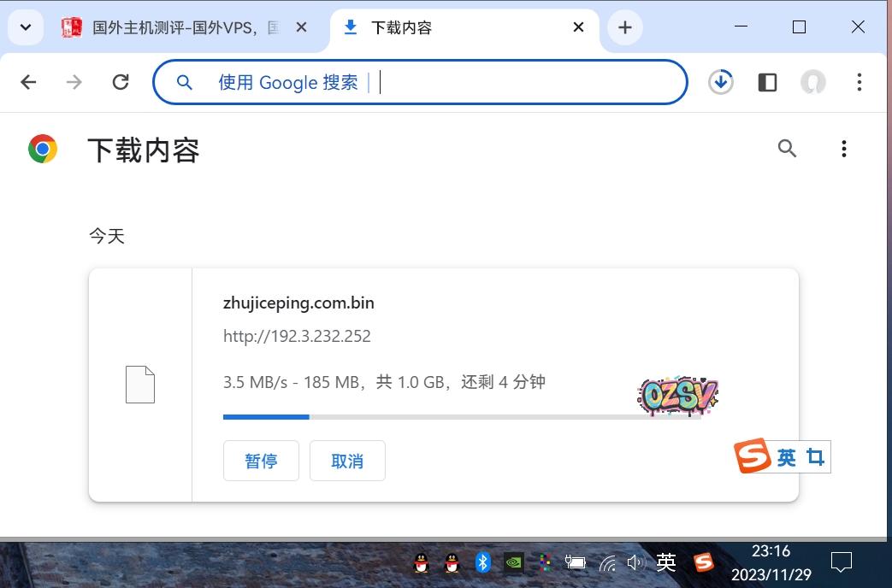
Task: Open the downloads indicator in toolbar
Action: [x=721, y=82]
